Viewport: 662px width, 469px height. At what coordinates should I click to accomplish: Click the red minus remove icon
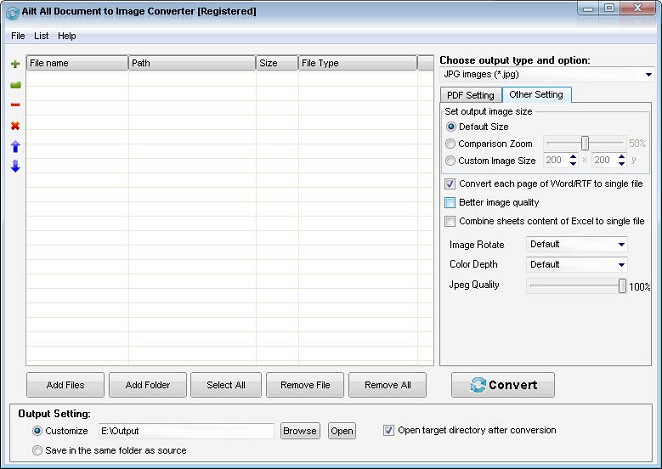[15, 105]
